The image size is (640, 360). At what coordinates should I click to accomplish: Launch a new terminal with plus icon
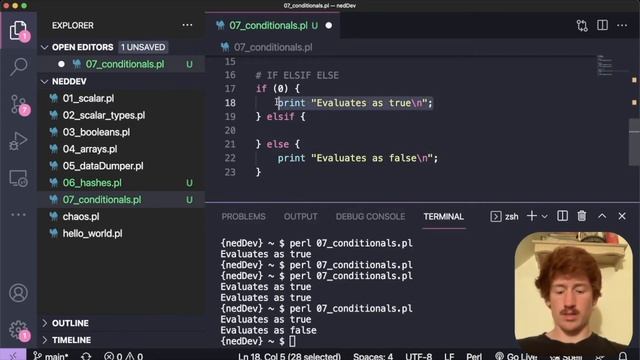point(531,216)
